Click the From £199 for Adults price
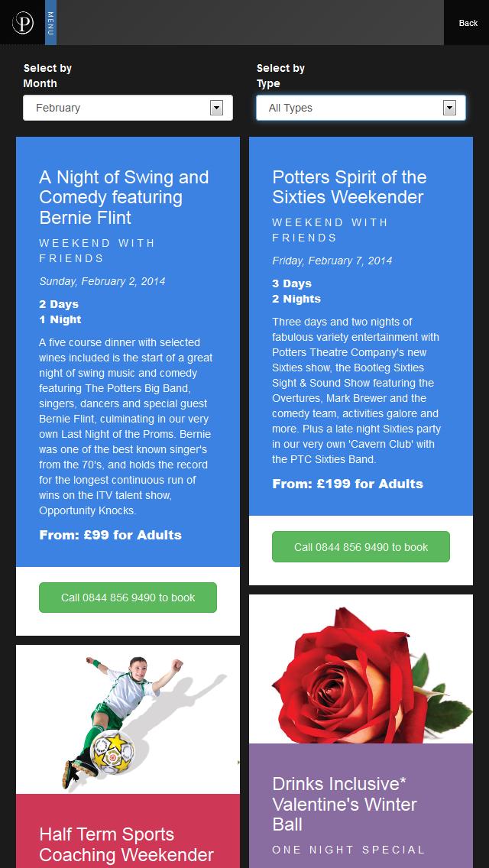This screenshot has width=489, height=868. [x=348, y=484]
